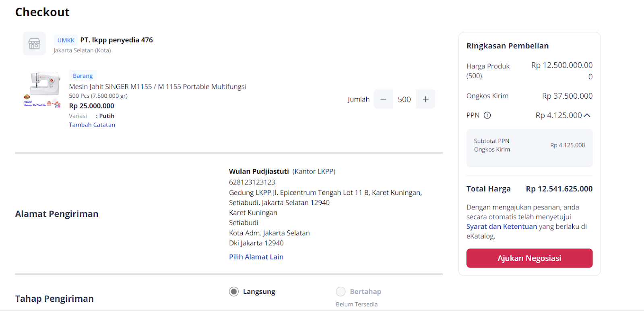The height and width of the screenshot is (311, 644).
Task: Click the plus icon to increase quantity
Action: (425, 99)
